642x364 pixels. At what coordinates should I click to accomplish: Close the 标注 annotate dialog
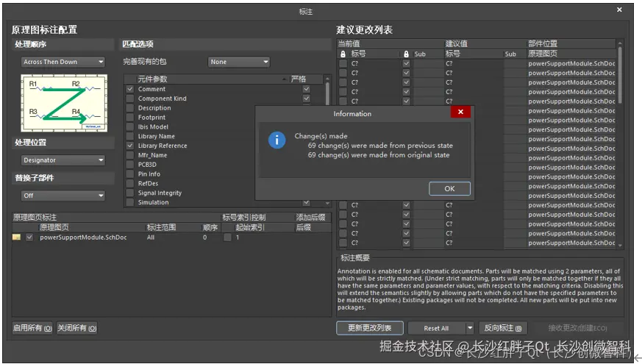[619, 10]
